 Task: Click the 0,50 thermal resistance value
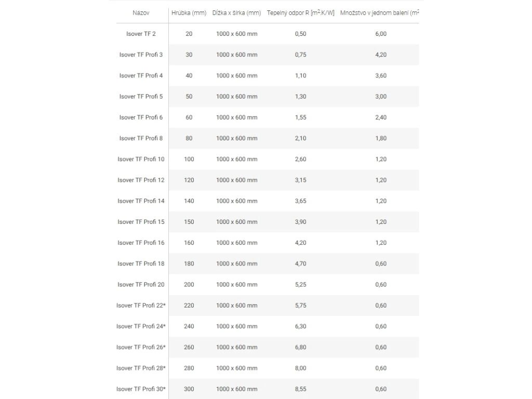click(x=300, y=34)
